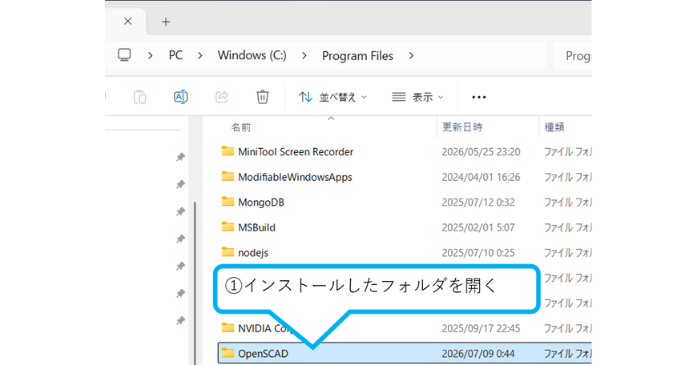Select the NVIDIA Corporation folder
This screenshot has width=698, height=365.
265,328
